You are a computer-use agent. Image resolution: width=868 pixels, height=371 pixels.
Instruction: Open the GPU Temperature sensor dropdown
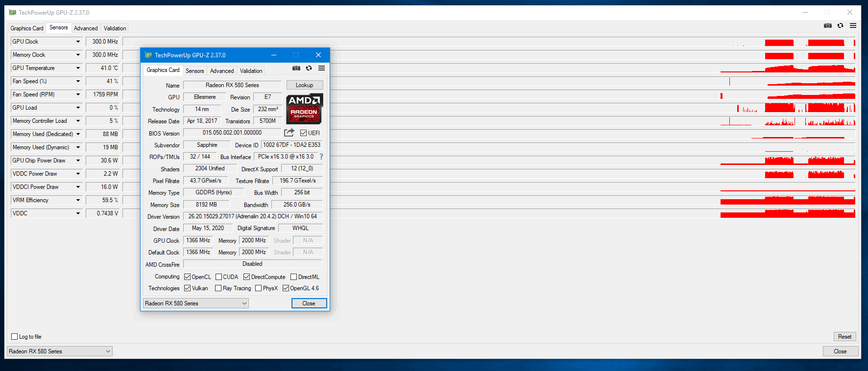pyautogui.click(x=78, y=68)
